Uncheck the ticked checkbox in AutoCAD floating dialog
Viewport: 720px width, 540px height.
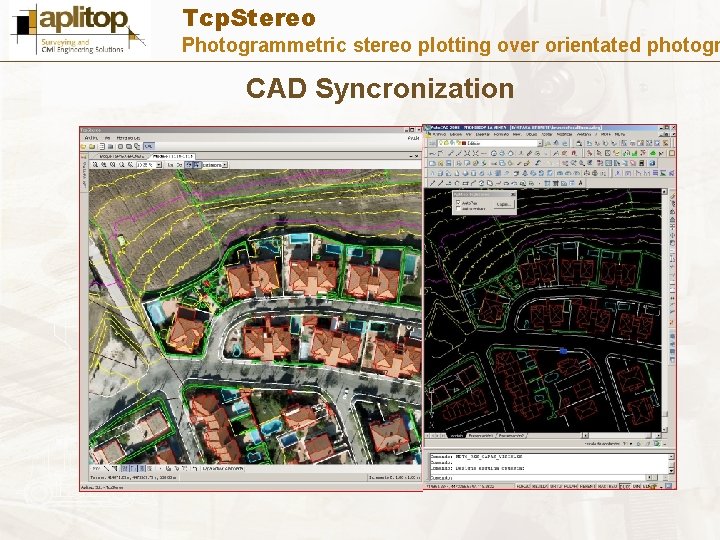(x=458, y=202)
